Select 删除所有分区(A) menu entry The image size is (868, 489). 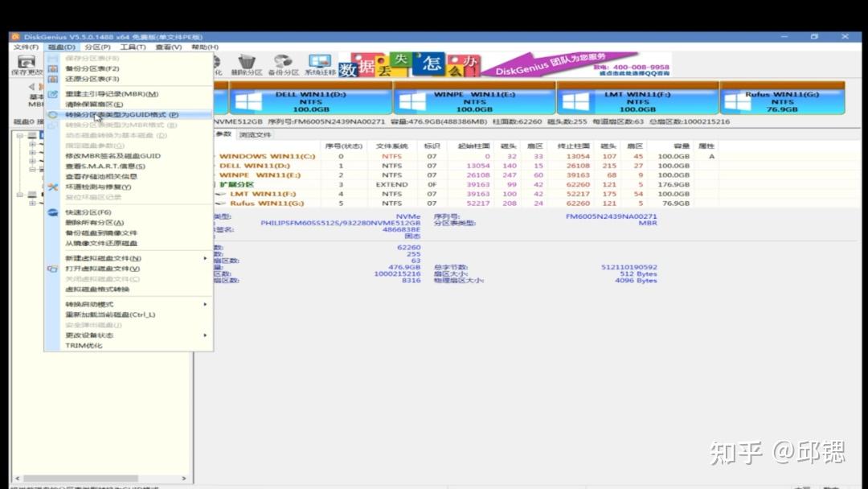[x=129, y=223]
